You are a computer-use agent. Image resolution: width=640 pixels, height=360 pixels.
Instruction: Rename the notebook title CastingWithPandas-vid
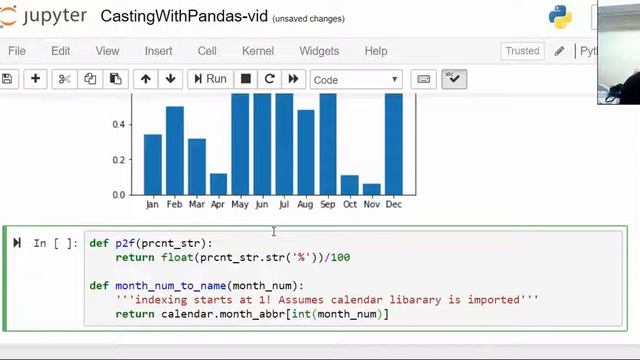click(184, 16)
